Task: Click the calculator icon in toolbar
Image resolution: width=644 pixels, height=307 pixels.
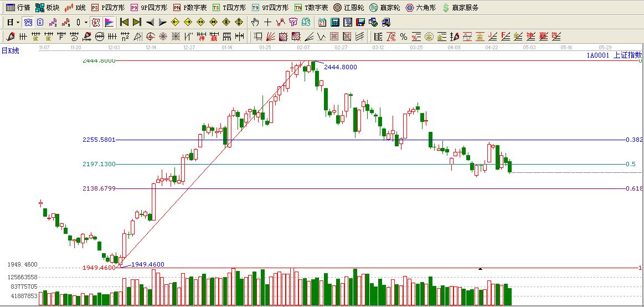Action: 334,22
